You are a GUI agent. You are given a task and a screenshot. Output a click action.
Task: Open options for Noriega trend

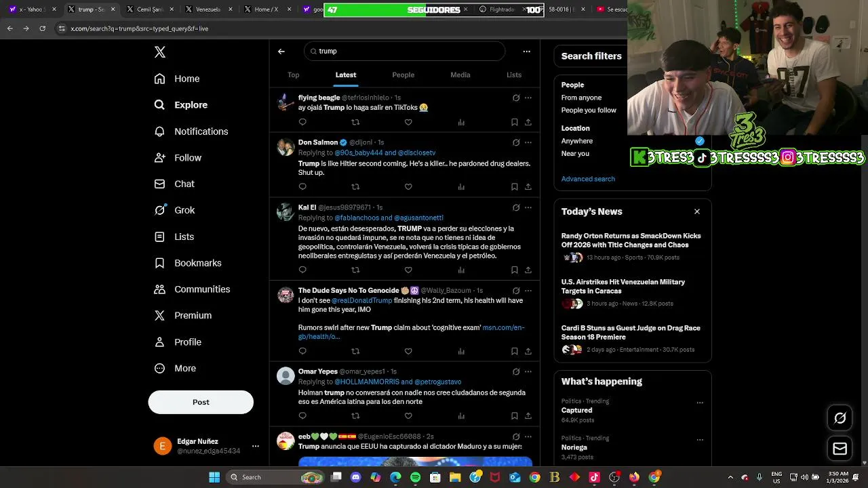[x=700, y=440]
